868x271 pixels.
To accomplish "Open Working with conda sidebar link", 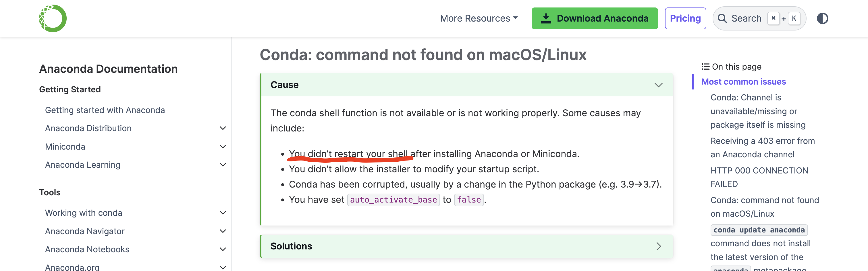I will (x=84, y=213).
